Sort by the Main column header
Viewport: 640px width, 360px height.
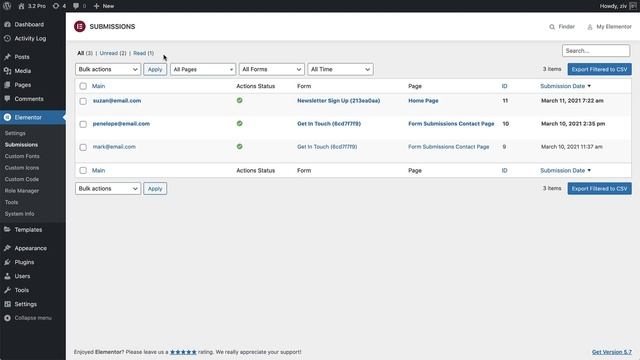pyautogui.click(x=98, y=86)
